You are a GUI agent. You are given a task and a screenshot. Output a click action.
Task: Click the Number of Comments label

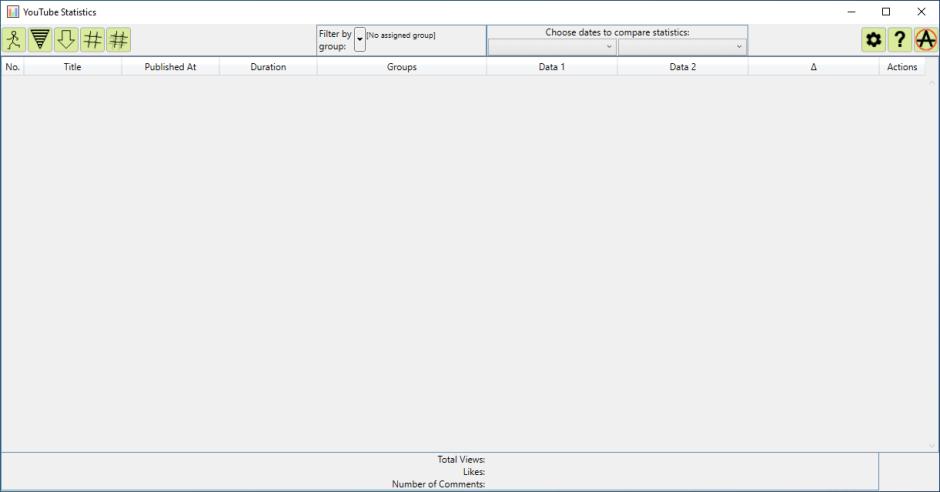point(438,484)
